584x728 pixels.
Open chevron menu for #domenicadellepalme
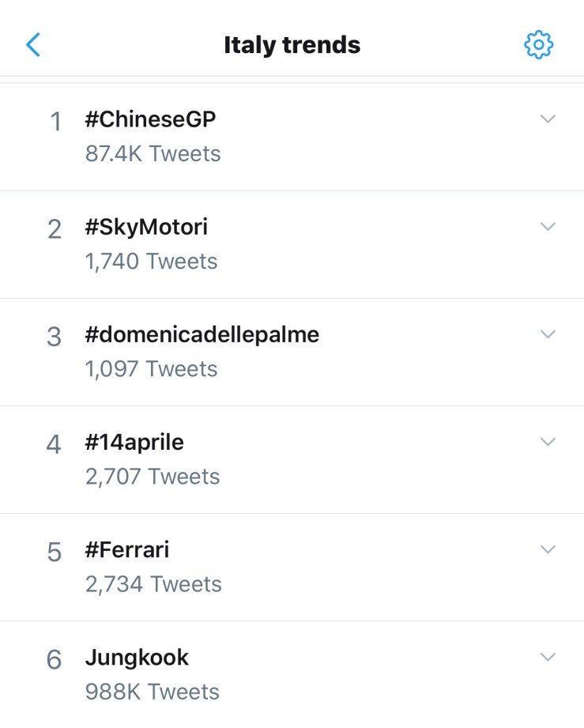click(548, 334)
